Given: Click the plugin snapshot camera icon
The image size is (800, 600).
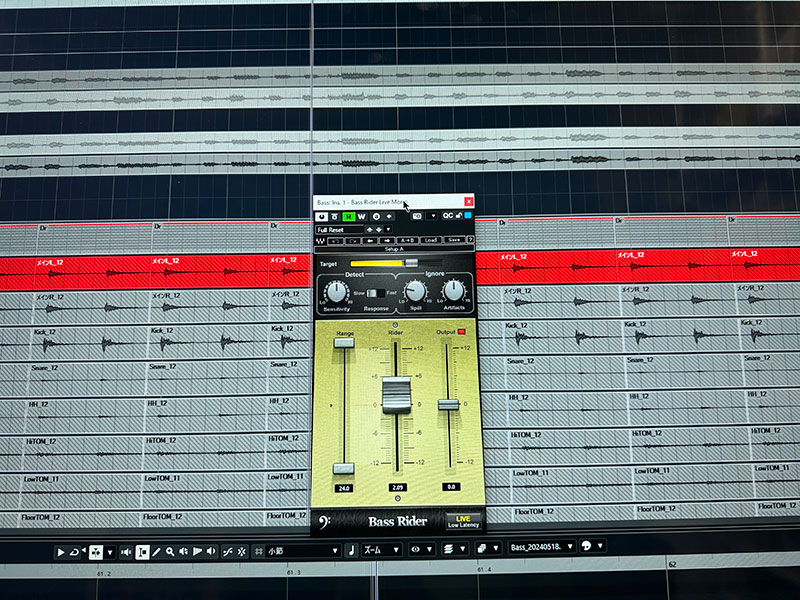Looking at the screenshot, I should (x=417, y=216).
